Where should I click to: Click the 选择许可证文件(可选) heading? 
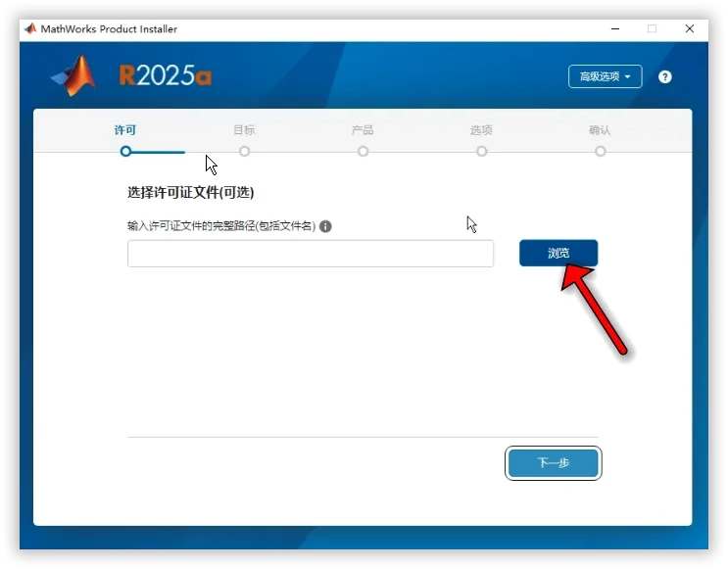(191, 192)
